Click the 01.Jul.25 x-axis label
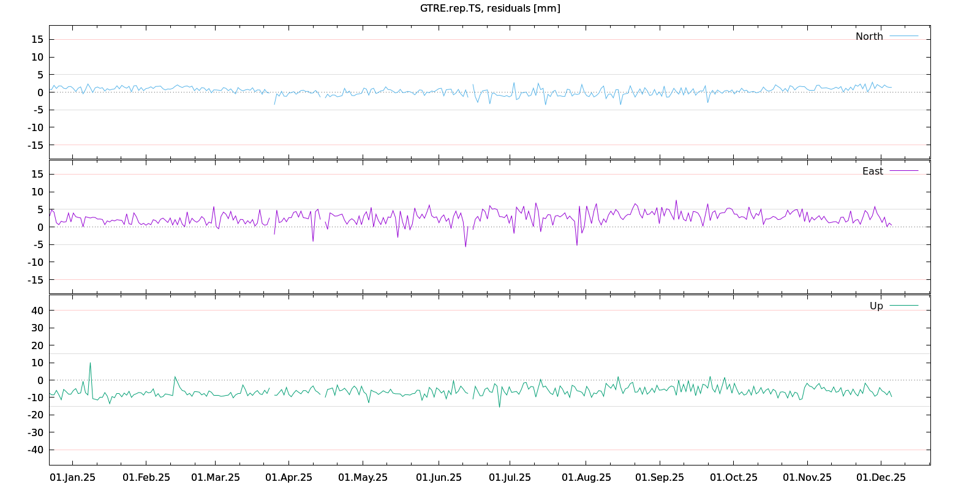The height and width of the screenshot is (490, 980). [x=510, y=477]
